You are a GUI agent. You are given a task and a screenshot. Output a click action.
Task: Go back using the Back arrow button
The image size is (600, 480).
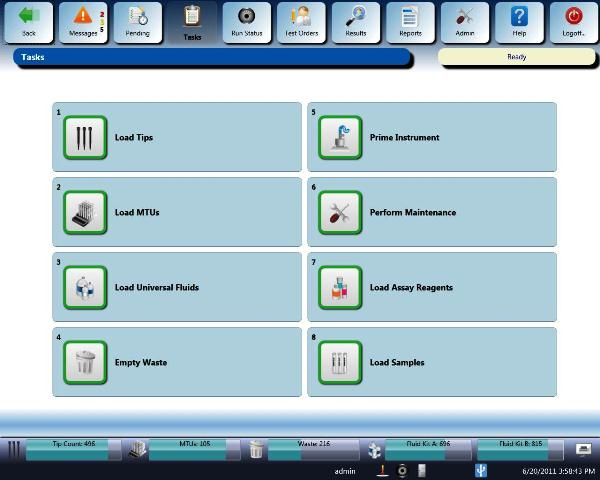[28, 22]
